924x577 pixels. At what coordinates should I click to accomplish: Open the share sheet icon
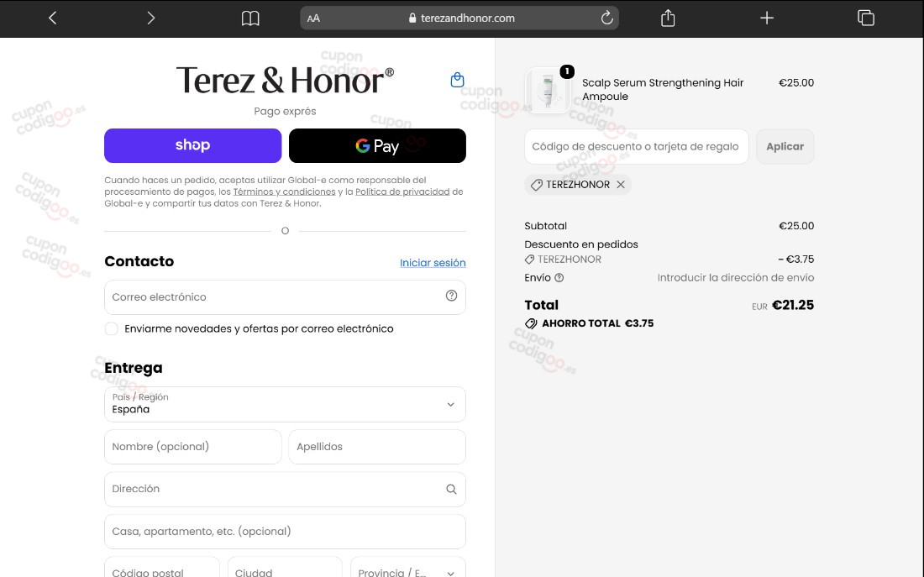668,18
